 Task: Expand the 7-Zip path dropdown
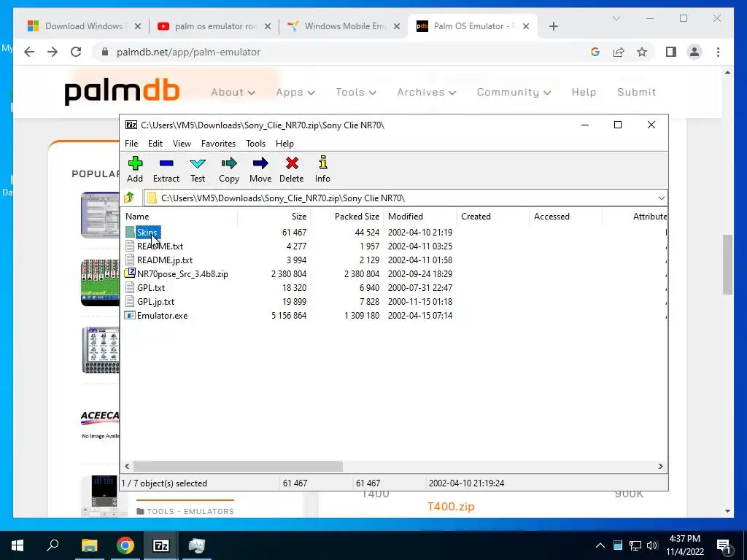tap(661, 198)
